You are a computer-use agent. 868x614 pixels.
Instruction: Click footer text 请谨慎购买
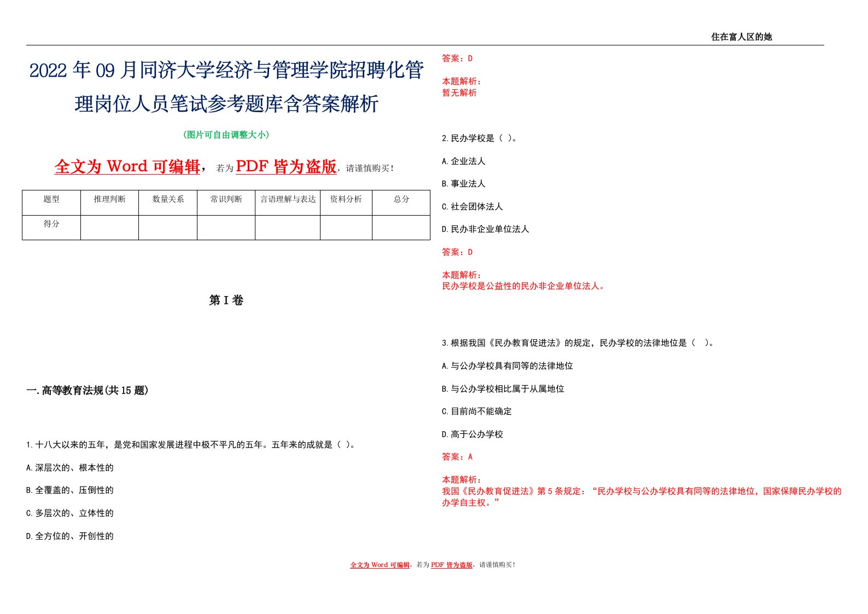497,565
